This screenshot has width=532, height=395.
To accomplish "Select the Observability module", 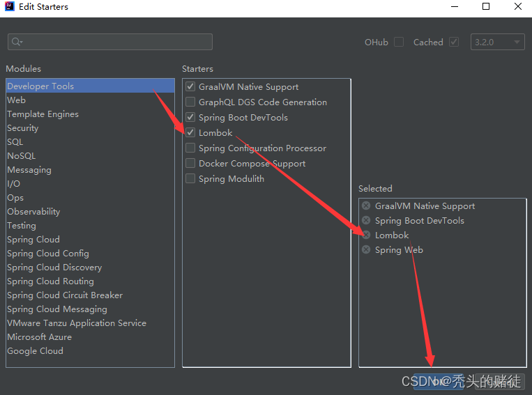I will pyautogui.click(x=90, y=212).
